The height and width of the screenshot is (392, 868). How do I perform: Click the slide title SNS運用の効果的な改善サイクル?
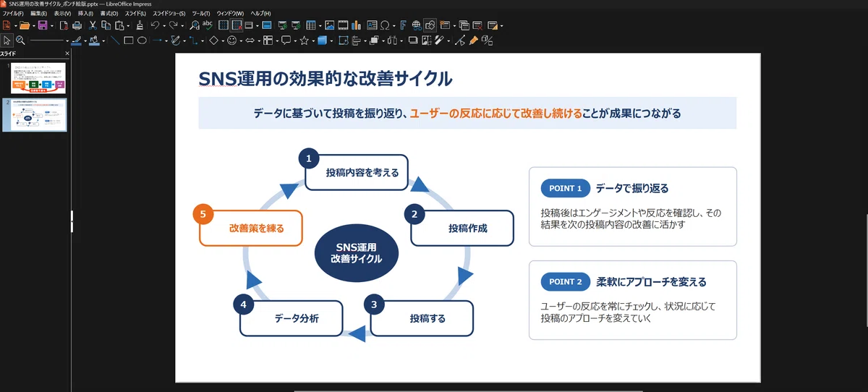[x=326, y=77]
